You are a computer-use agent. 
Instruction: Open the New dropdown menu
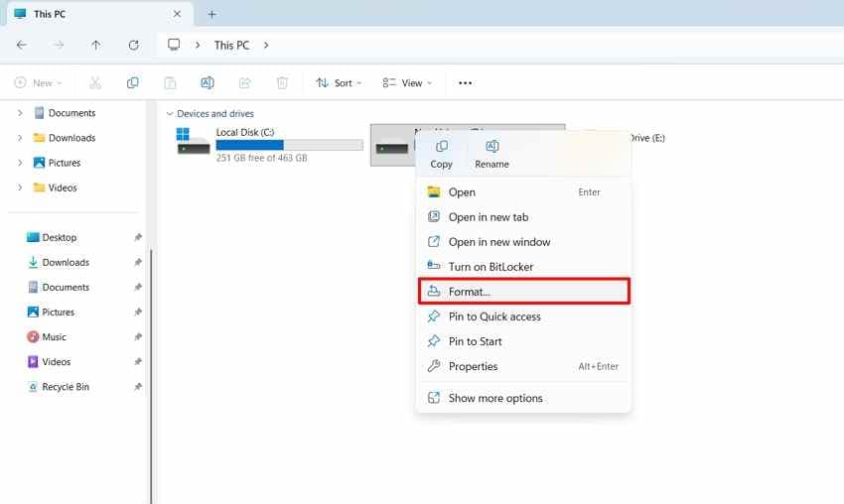(38, 82)
